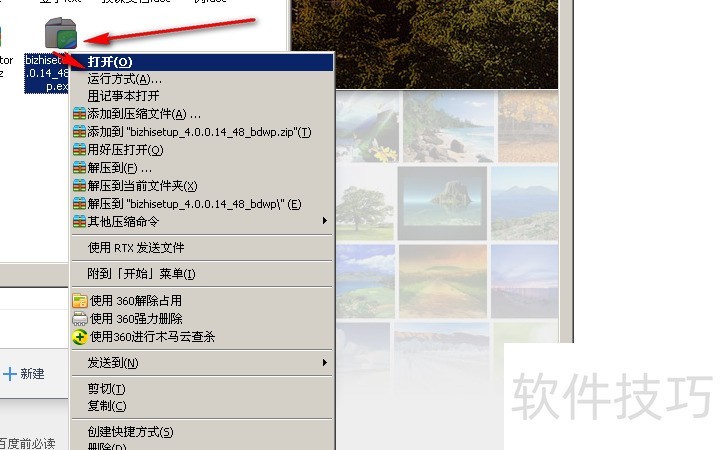Click the archive icon beside 用好压打开

pos(80,150)
